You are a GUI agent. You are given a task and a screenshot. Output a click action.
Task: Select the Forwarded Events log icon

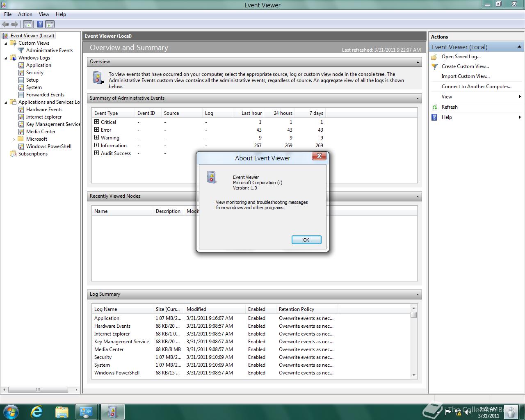point(21,95)
